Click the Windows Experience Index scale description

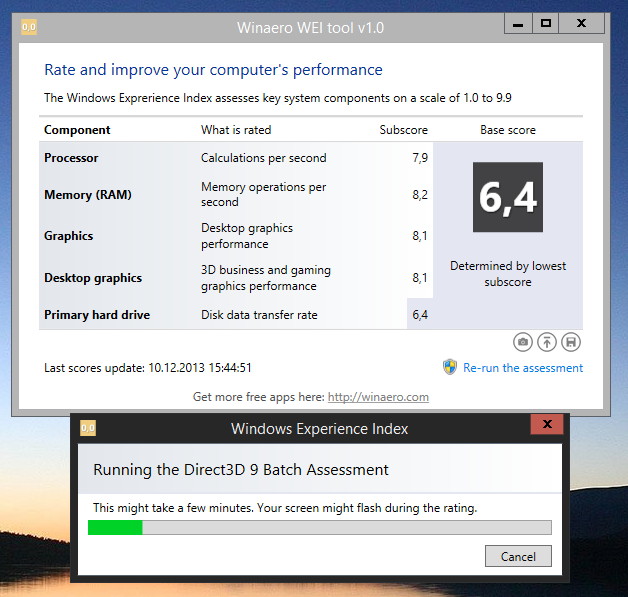(278, 98)
